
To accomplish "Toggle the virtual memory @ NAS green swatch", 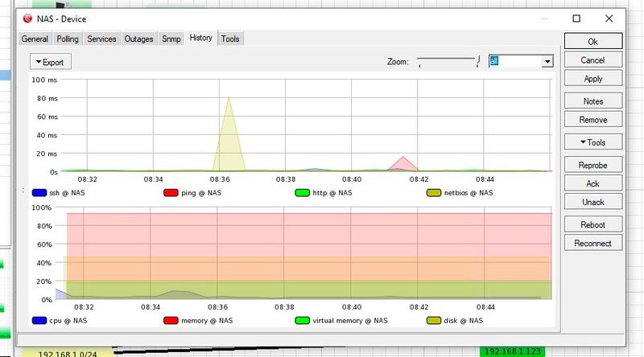I will pyautogui.click(x=303, y=321).
